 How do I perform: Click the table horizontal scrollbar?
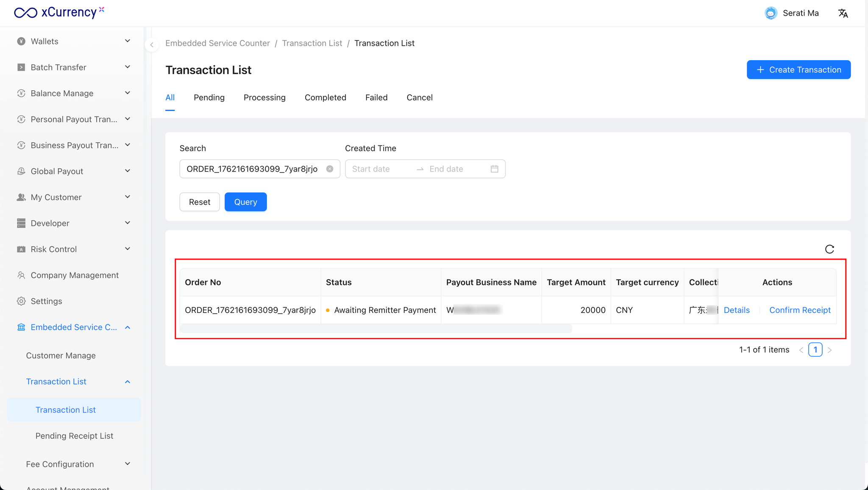376,329
